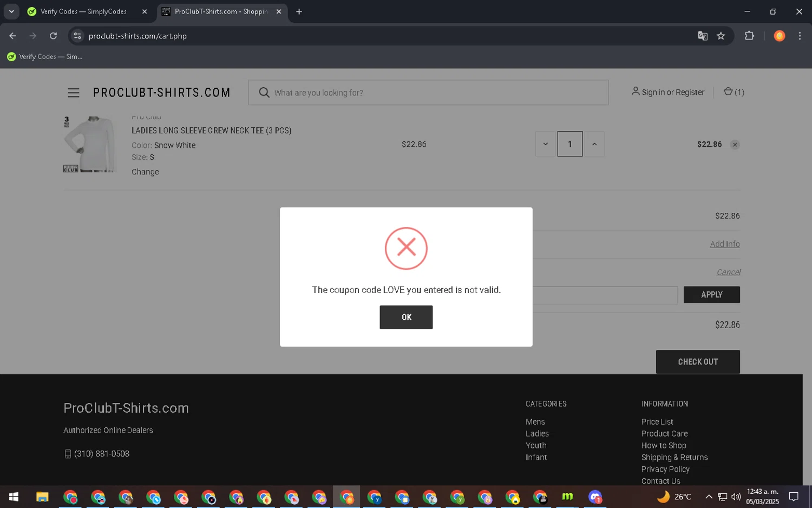Open the network icon in the system tray
Image resolution: width=812 pixels, height=508 pixels.
(722, 497)
